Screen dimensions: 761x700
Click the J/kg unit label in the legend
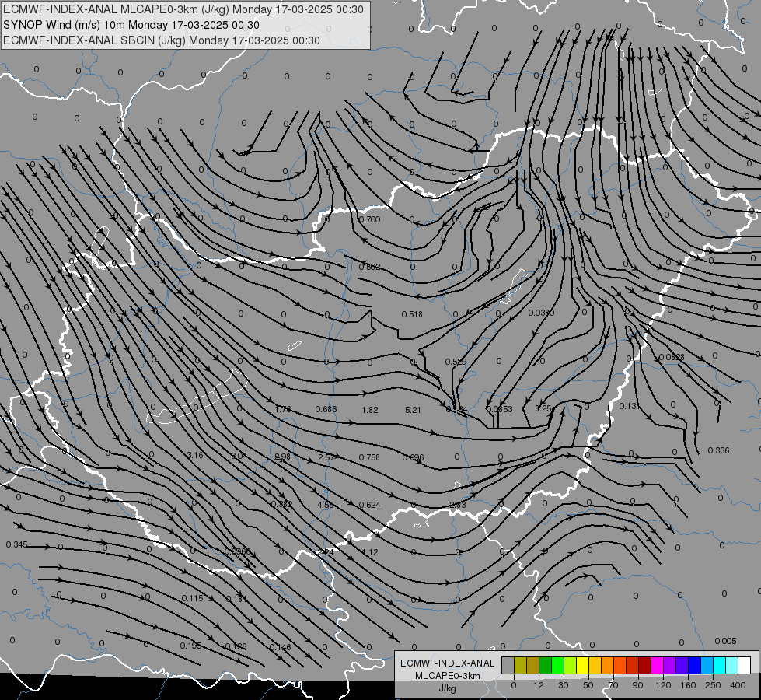coord(448,688)
